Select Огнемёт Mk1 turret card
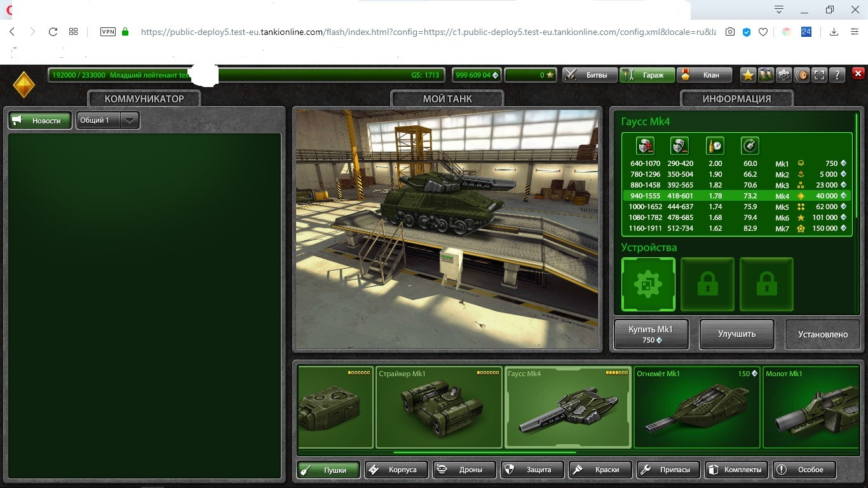Image resolution: width=868 pixels, height=488 pixels. 697,407
